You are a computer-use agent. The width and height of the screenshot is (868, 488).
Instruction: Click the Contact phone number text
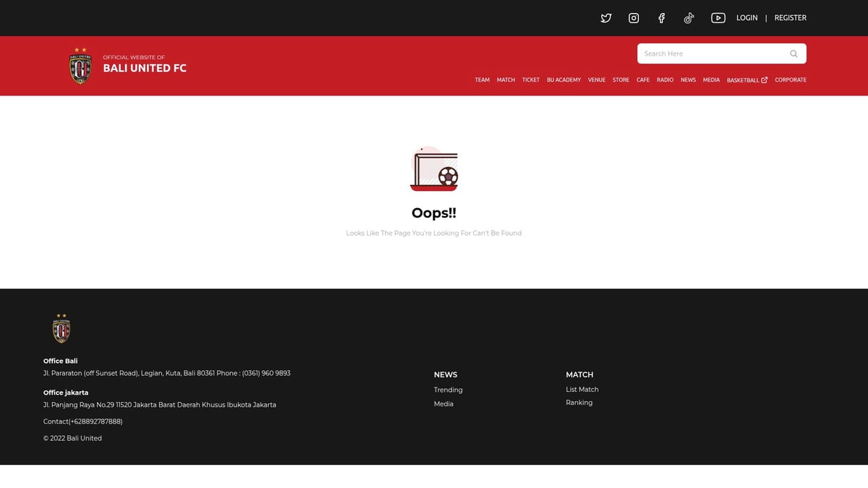pos(83,421)
